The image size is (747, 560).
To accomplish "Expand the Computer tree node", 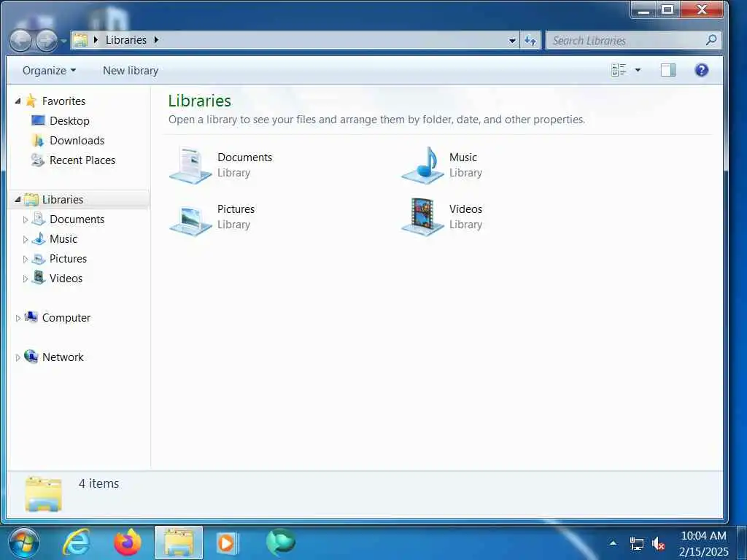I will 18,318.
